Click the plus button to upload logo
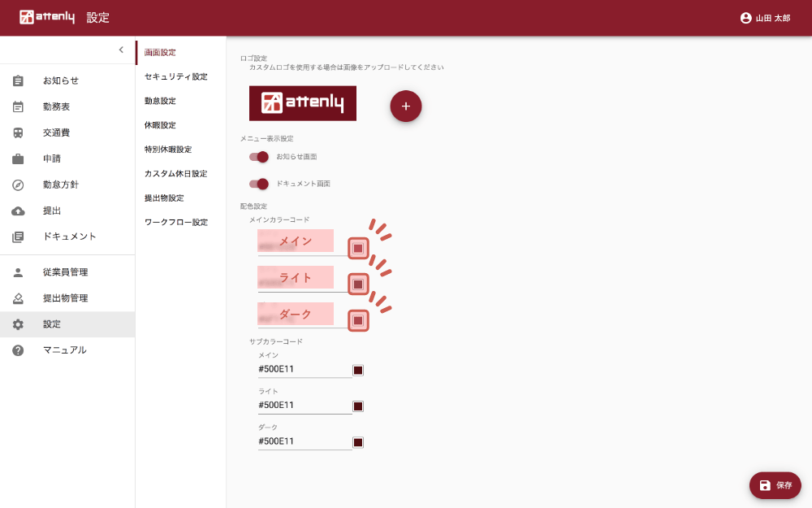 (x=406, y=106)
